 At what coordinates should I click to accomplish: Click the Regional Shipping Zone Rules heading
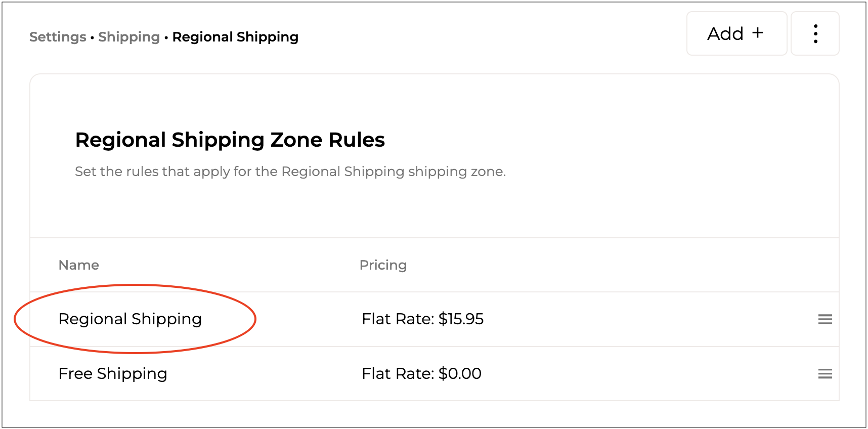coord(230,140)
